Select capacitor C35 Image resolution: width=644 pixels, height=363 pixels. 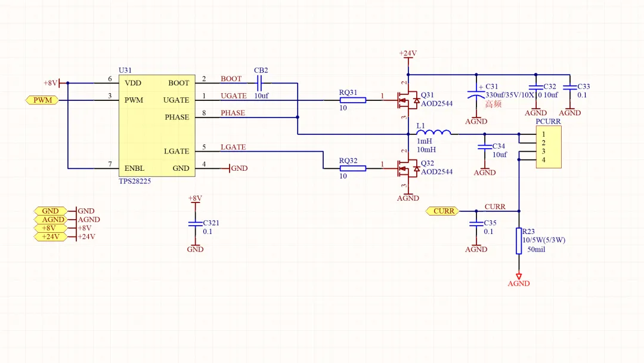point(476,224)
